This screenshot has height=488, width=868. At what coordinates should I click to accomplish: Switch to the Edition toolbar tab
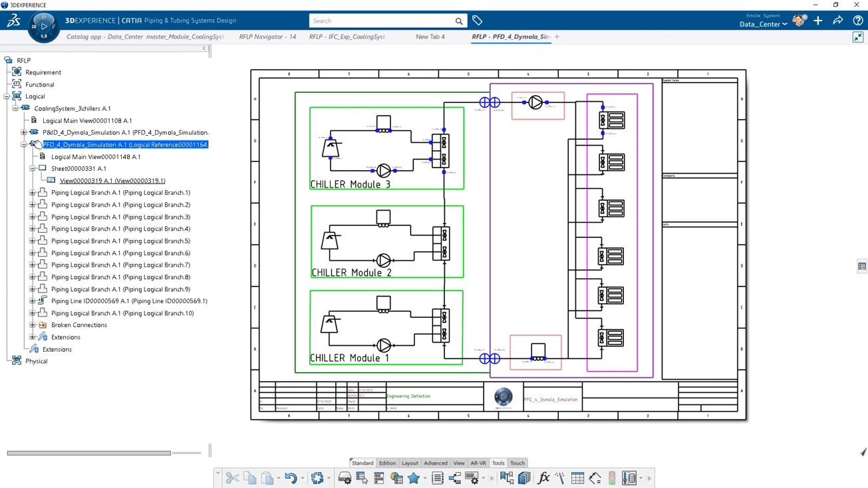pos(387,463)
